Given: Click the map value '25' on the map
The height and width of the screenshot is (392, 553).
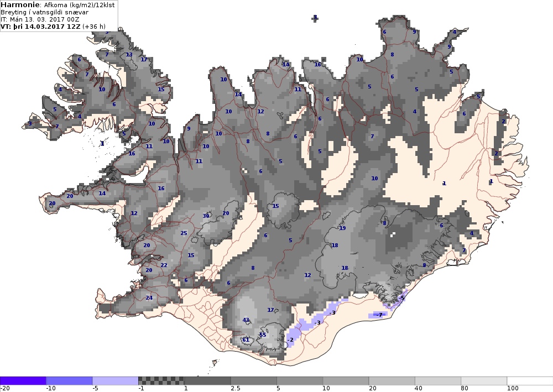Looking at the screenshot, I should click(x=184, y=233).
